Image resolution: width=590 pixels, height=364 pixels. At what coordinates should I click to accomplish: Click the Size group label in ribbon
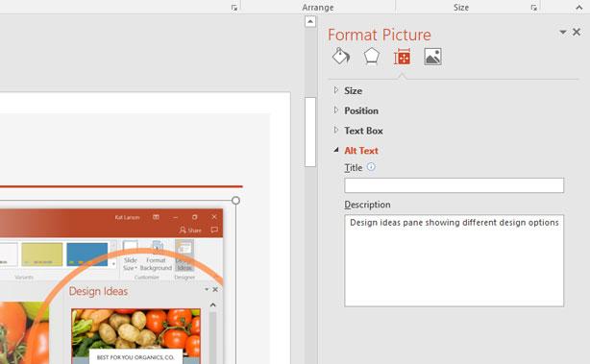[461, 8]
